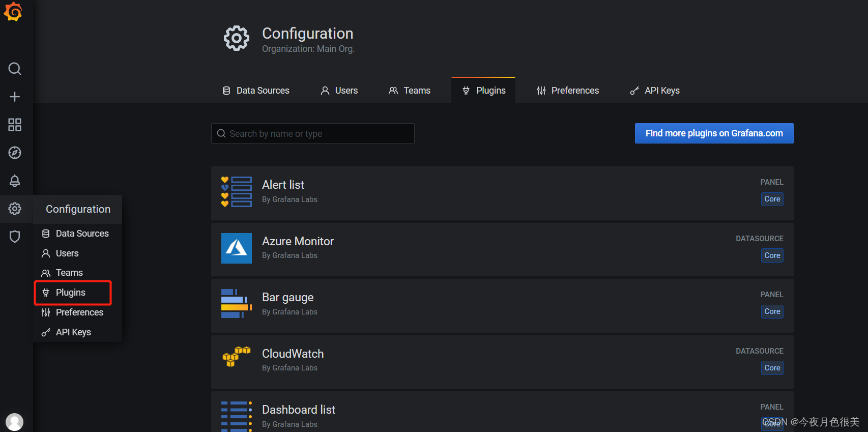Click the Core badge on Bar gauge
The image size is (868, 432).
(x=772, y=311)
